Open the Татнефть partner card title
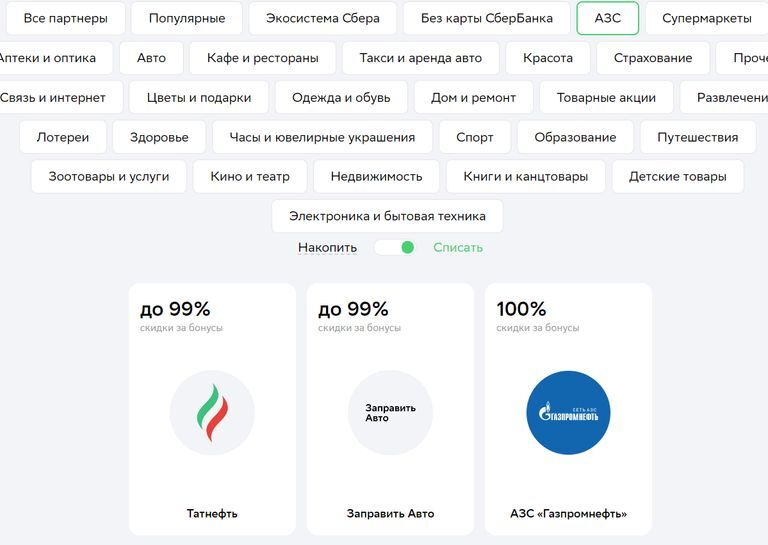 (x=212, y=514)
